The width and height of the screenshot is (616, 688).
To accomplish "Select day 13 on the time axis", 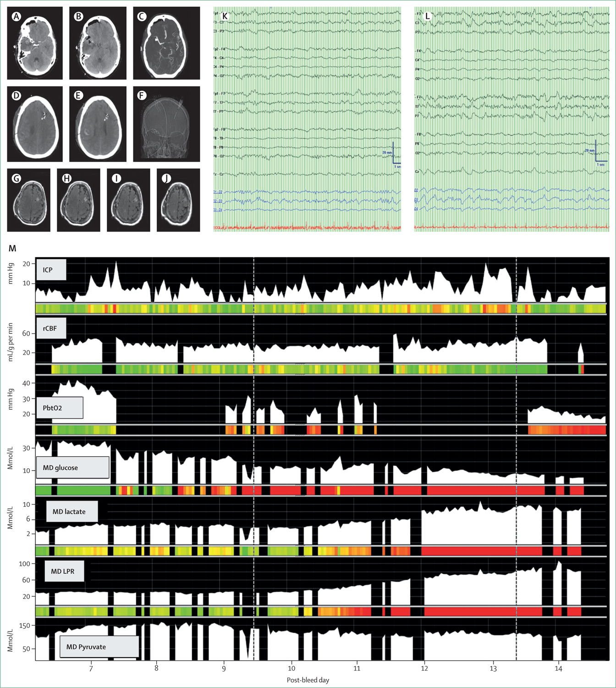I will click(493, 669).
